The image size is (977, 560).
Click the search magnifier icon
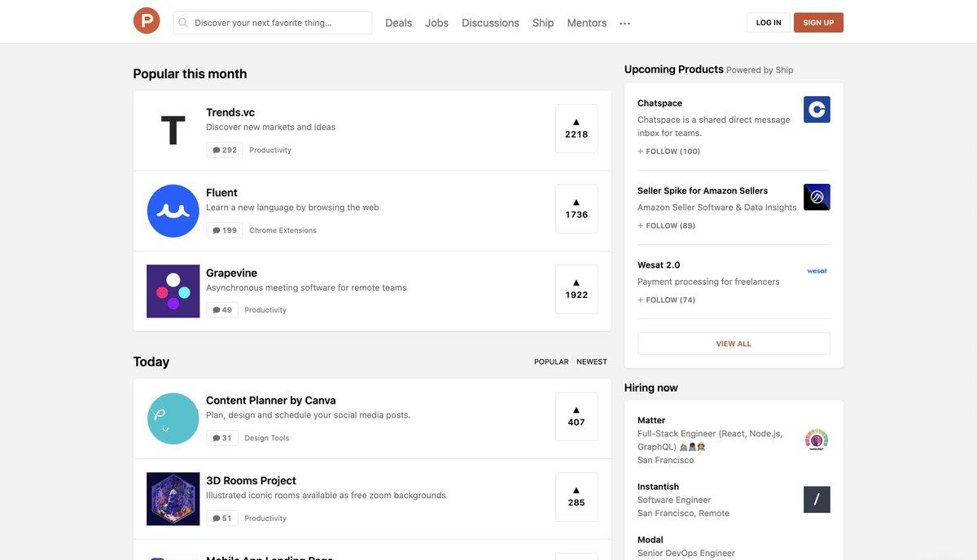182,23
